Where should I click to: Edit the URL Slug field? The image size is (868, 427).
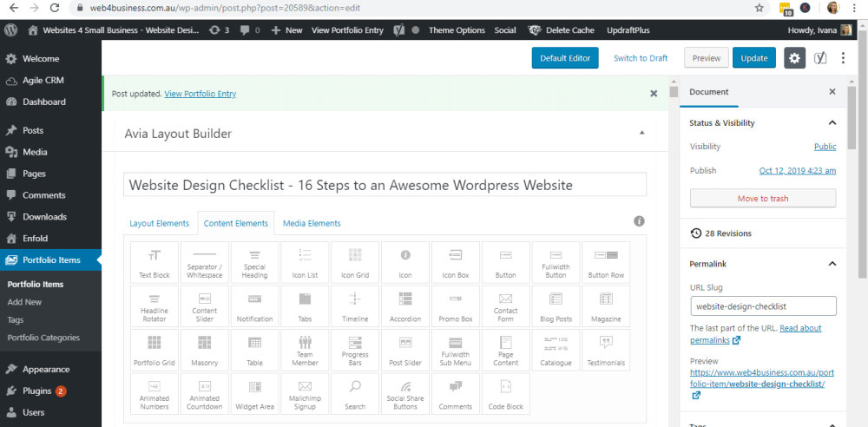763,305
